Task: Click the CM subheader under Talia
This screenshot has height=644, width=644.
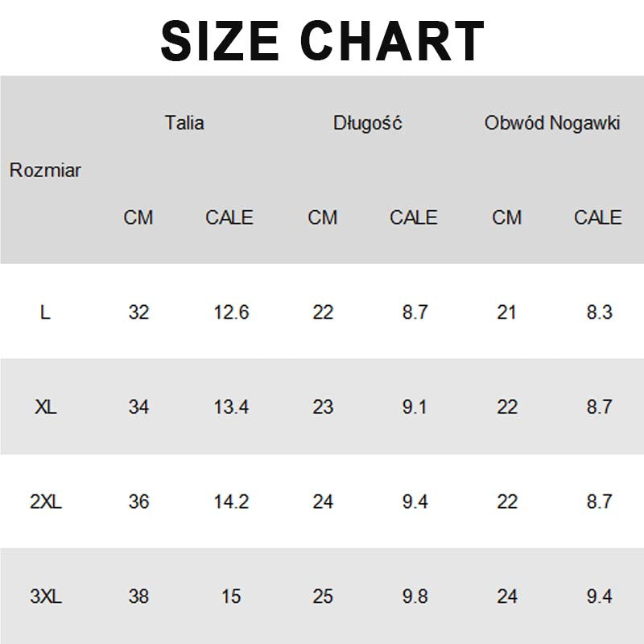Action: [138, 217]
